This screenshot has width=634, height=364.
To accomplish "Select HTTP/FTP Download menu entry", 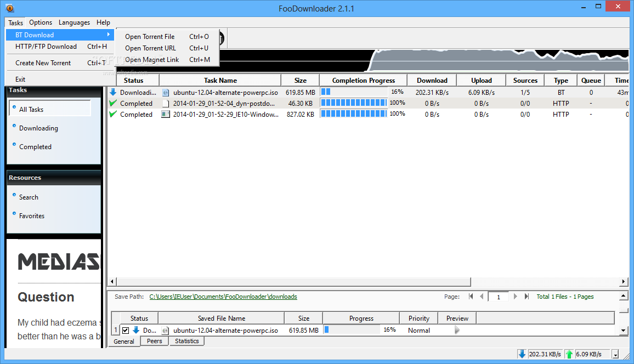I will 61,47.
